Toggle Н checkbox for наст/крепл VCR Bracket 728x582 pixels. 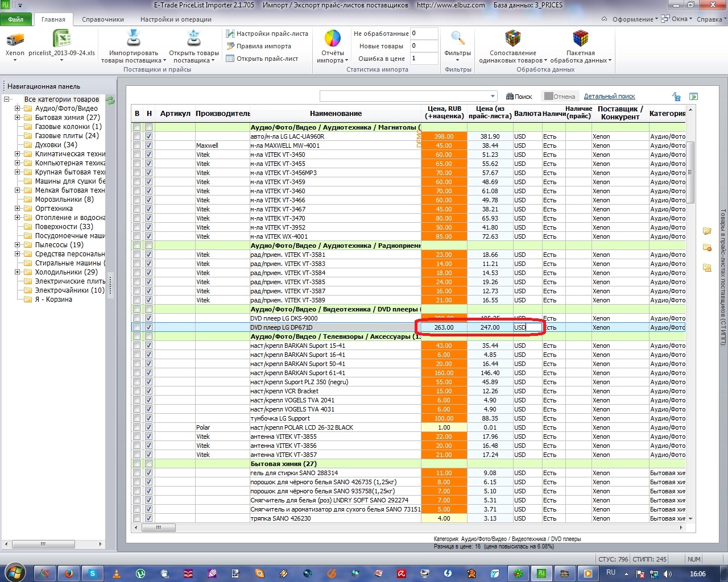point(148,391)
